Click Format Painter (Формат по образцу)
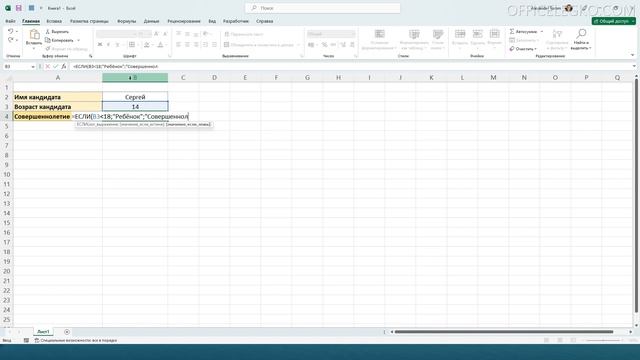This screenshot has height=360, width=640. click(x=66, y=49)
